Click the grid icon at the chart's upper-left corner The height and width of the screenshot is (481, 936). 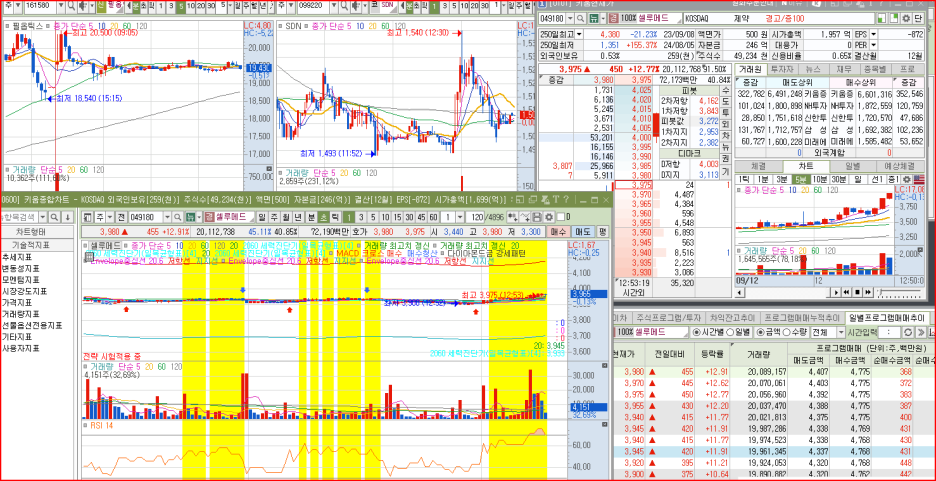coord(88,256)
